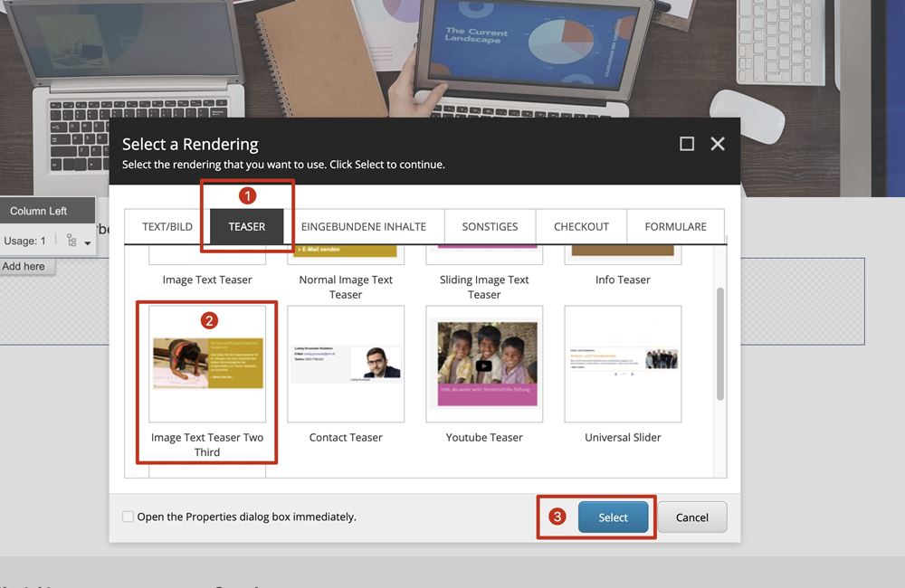
Task: Open the SONSTIGES tab
Action: (490, 226)
